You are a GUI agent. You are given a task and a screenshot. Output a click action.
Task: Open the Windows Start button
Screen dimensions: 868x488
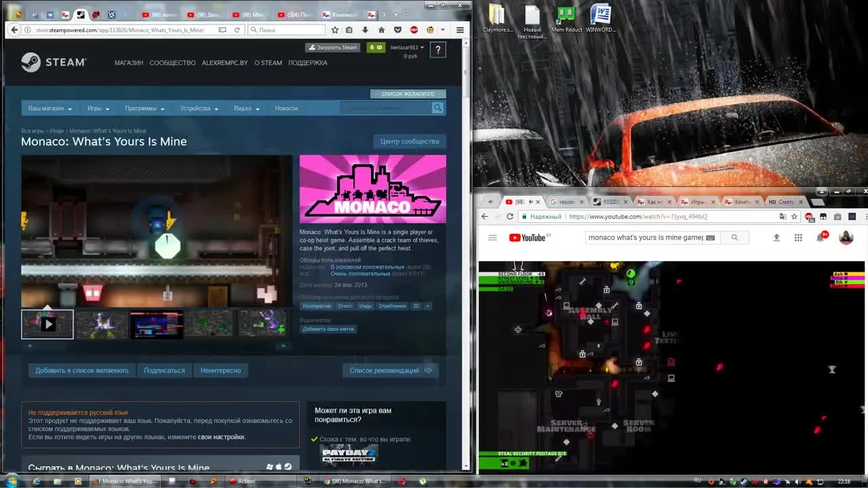[12, 481]
